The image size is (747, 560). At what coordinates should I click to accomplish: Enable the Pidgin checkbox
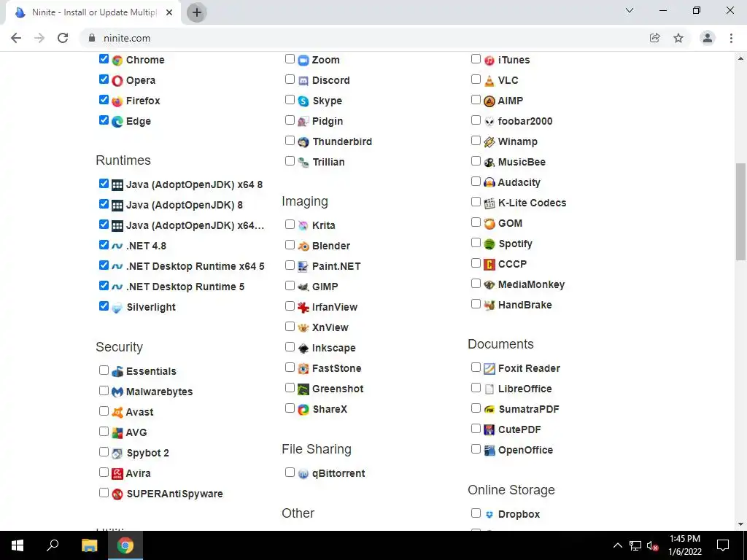(290, 120)
